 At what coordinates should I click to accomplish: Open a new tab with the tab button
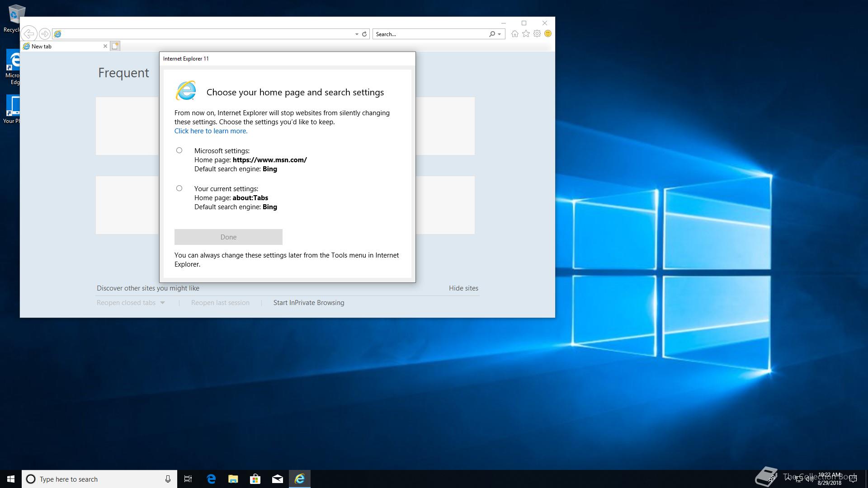click(x=115, y=46)
